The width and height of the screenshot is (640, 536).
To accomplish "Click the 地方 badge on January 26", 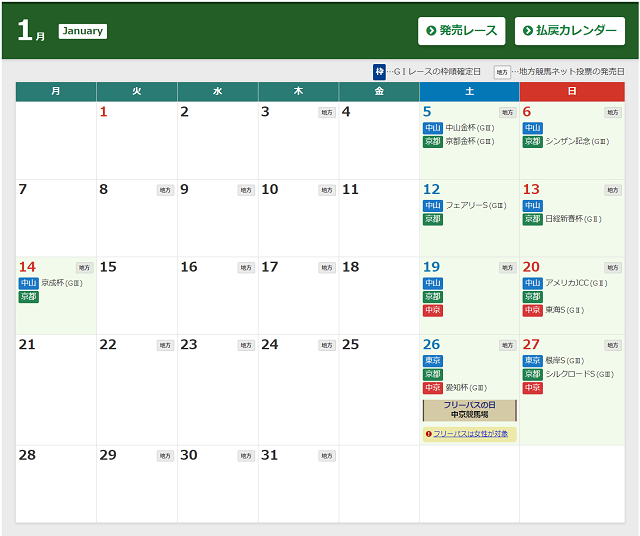I will tap(507, 345).
